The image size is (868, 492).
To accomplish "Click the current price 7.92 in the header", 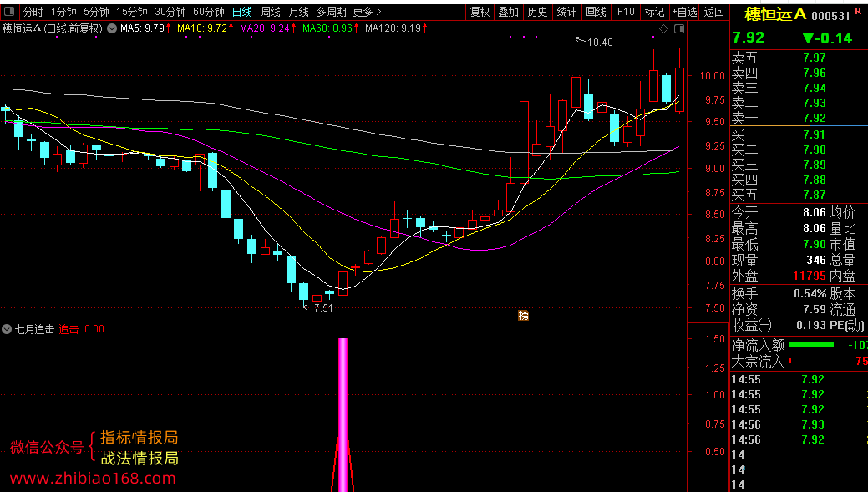I will pyautogui.click(x=748, y=38).
